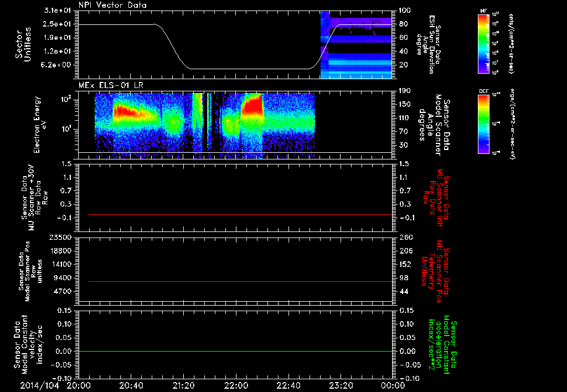Viewport: 567px width, 392px height.
Task: Click the DEF energy flux color bar
Action: [x=483, y=124]
